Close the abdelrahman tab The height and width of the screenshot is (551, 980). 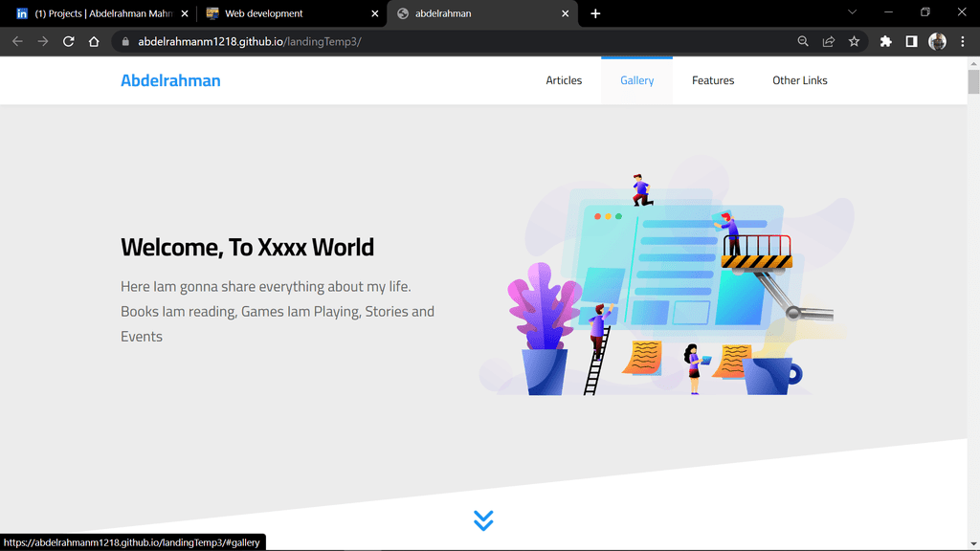(x=565, y=13)
